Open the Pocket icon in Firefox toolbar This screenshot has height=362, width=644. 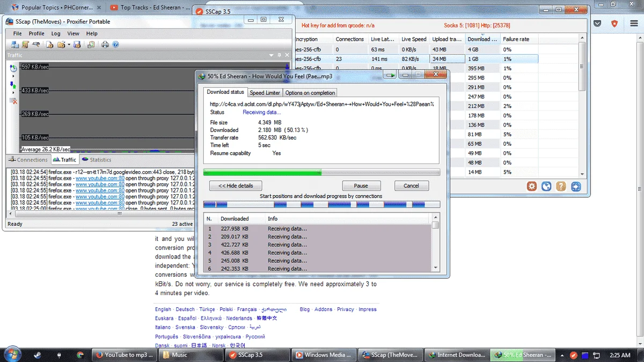[598, 24]
